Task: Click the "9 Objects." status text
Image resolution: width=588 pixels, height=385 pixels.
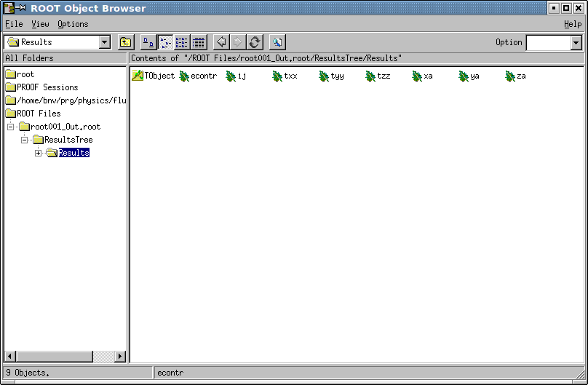Action: (x=28, y=373)
